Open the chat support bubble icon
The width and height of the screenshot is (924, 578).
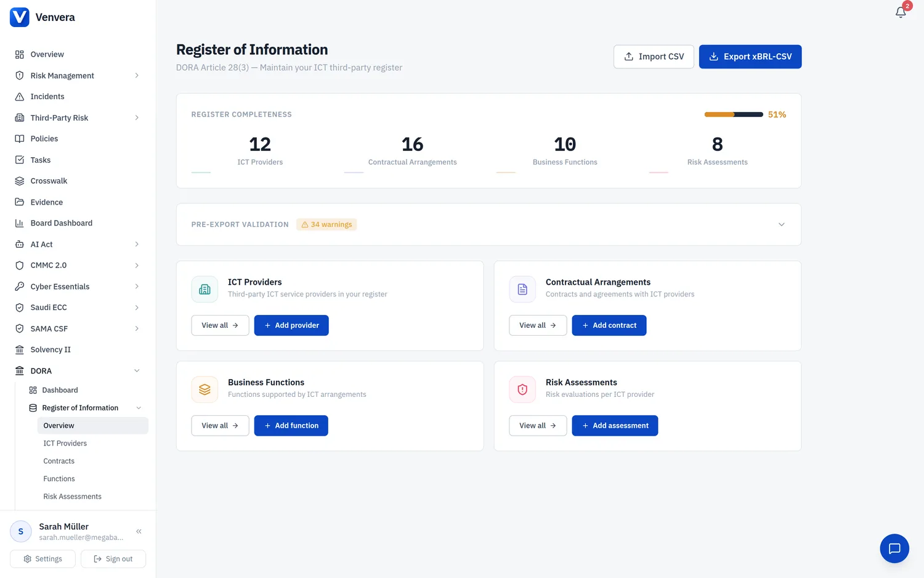click(x=894, y=548)
